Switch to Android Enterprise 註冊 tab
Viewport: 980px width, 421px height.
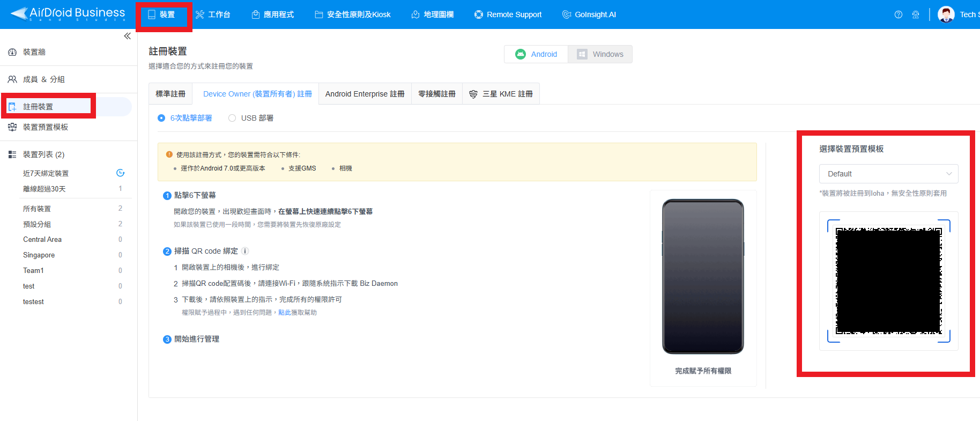pos(365,94)
